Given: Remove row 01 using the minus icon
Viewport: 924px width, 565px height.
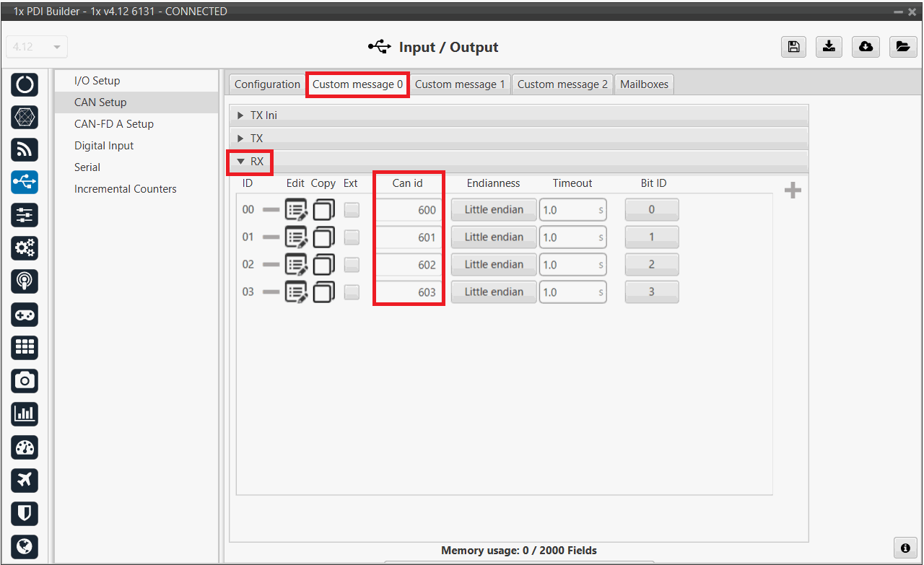Looking at the screenshot, I should [271, 237].
